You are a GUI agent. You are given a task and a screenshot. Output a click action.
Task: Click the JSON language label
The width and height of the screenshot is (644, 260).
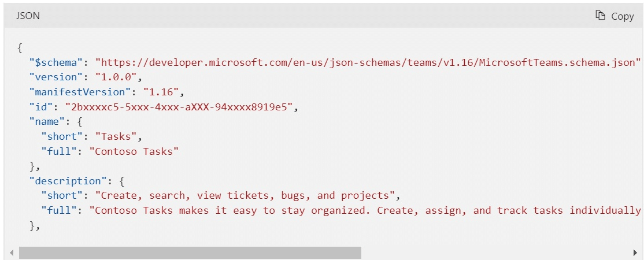coord(28,16)
